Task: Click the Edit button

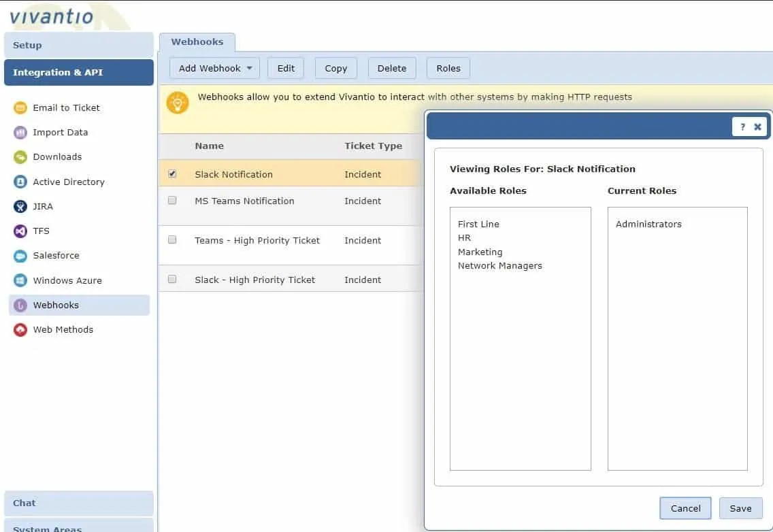Action: pyautogui.click(x=286, y=68)
